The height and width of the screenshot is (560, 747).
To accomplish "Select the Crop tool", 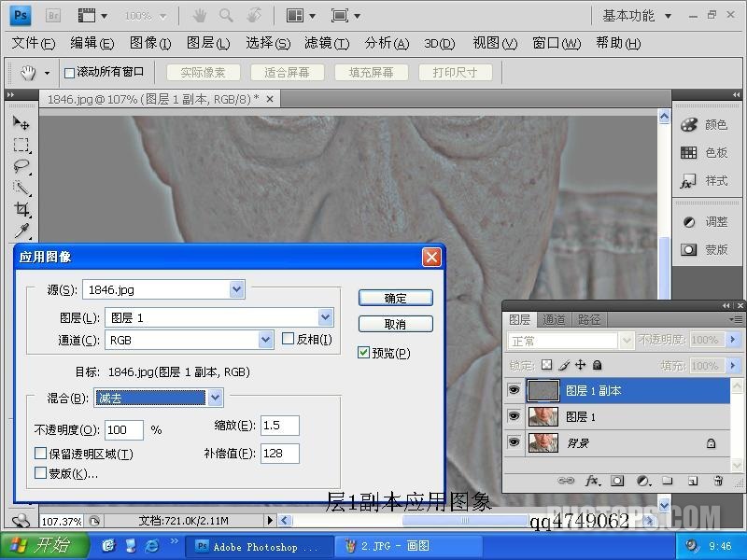I will click(x=21, y=209).
